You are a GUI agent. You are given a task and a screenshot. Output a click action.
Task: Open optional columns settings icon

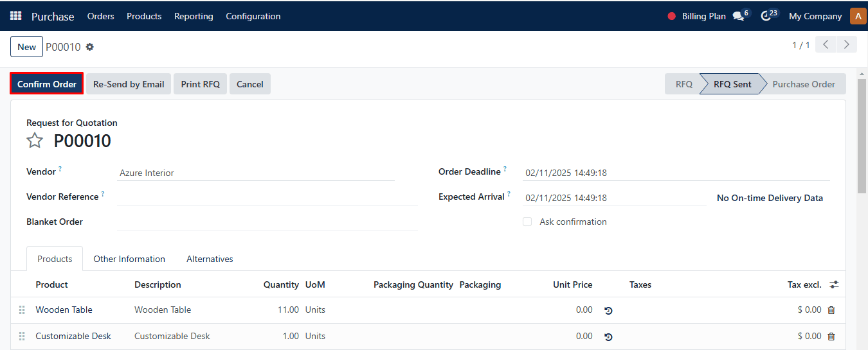click(x=835, y=284)
